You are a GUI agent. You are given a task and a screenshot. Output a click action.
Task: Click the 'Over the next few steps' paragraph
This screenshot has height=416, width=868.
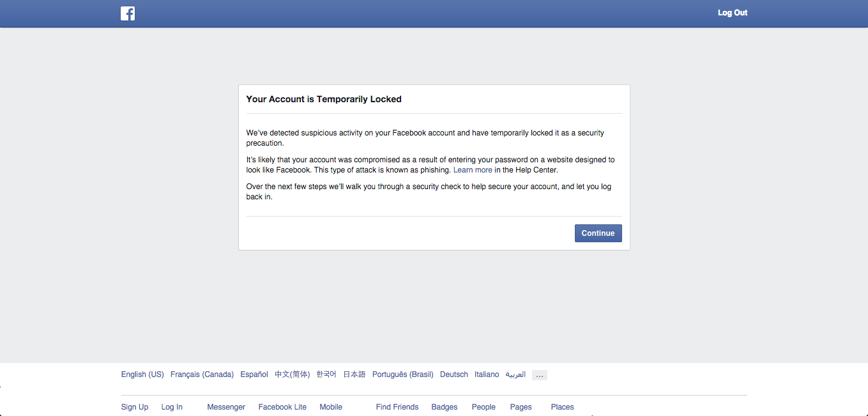coord(430,192)
